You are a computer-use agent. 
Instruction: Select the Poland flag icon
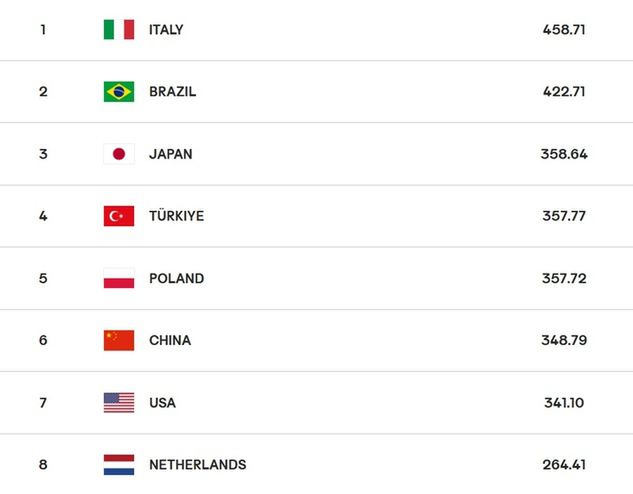point(119,278)
